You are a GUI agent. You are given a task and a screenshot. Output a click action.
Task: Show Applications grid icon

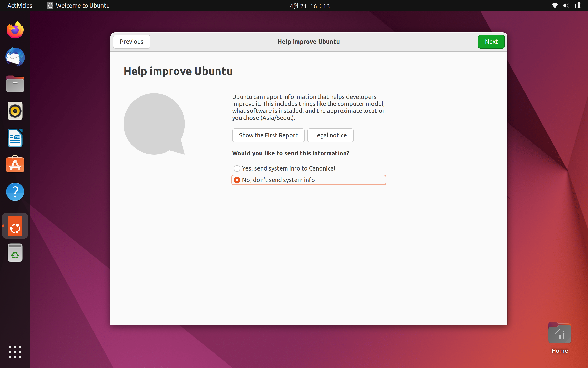pyautogui.click(x=15, y=352)
